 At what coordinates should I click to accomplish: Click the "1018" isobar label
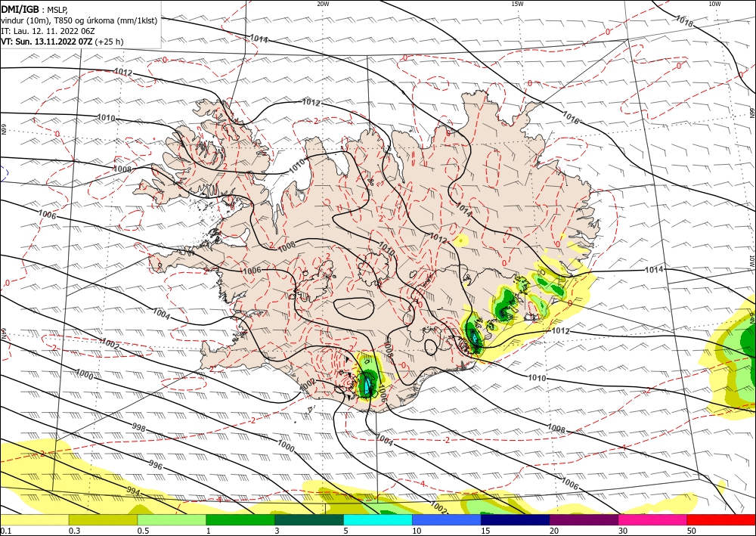pyautogui.click(x=683, y=20)
